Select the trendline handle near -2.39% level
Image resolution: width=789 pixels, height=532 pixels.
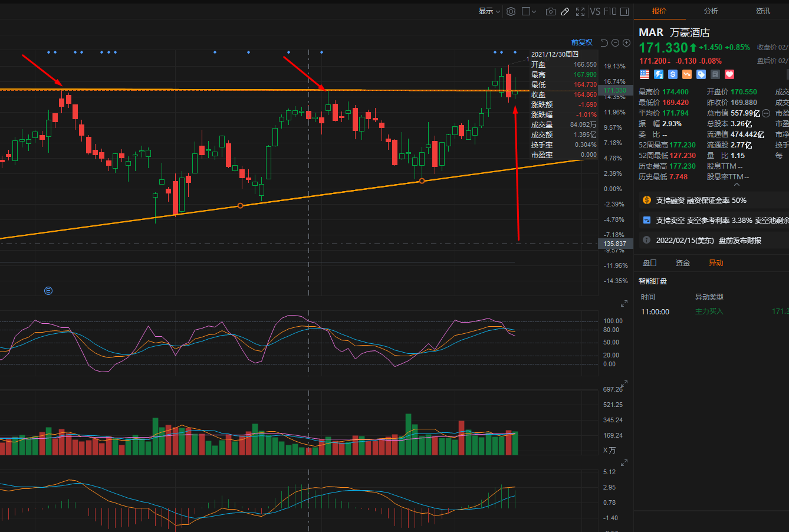point(240,206)
